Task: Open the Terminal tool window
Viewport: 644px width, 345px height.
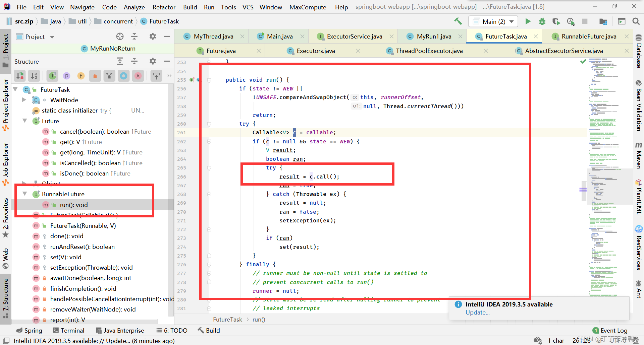Action: point(68,330)
